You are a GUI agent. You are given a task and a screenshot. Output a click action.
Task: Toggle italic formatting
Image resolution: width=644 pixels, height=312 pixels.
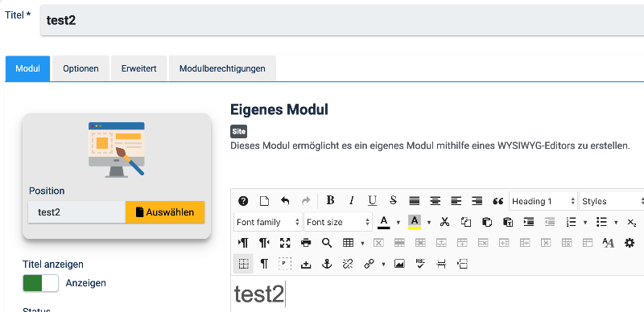[x=351, y=200]
